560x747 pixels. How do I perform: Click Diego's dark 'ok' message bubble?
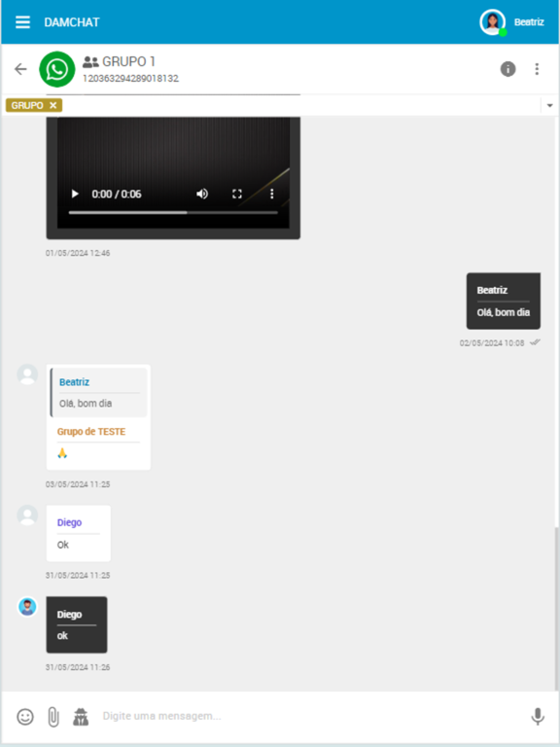(77, 624)
